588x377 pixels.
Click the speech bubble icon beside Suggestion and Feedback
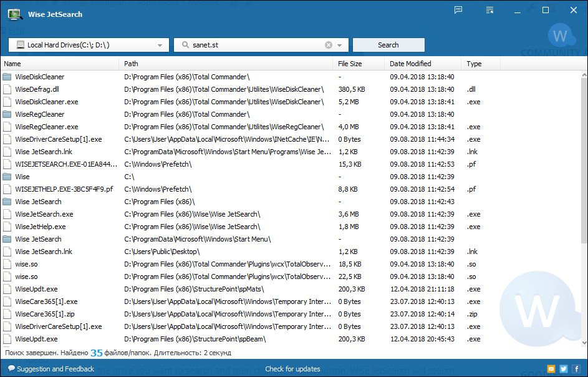(11, 368)
